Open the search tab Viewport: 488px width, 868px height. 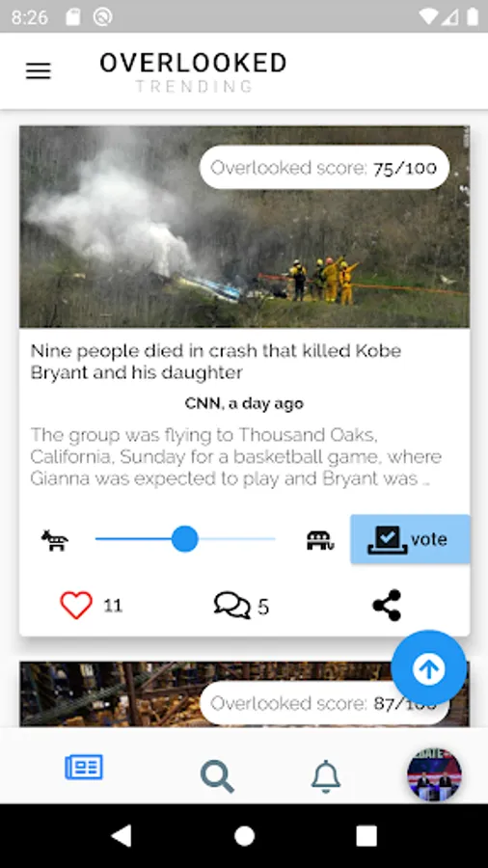pos(217,776)
